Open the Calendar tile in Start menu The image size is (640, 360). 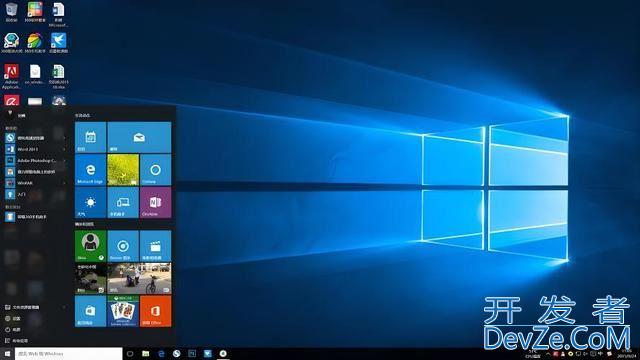point(90,137)
